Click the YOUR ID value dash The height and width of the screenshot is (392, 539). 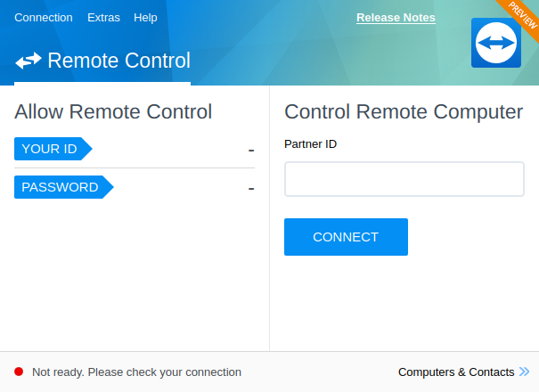pos(251,151)
